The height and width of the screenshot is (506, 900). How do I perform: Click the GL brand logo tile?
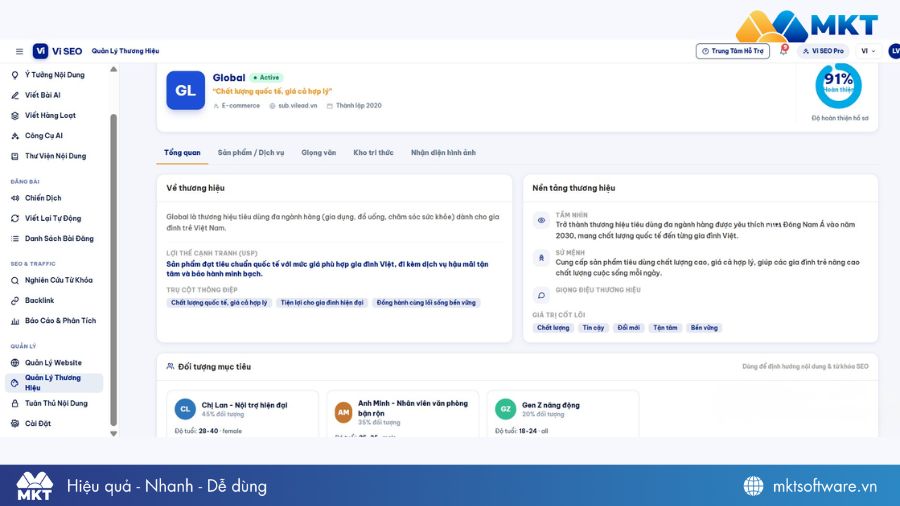(x=185, y=90)
